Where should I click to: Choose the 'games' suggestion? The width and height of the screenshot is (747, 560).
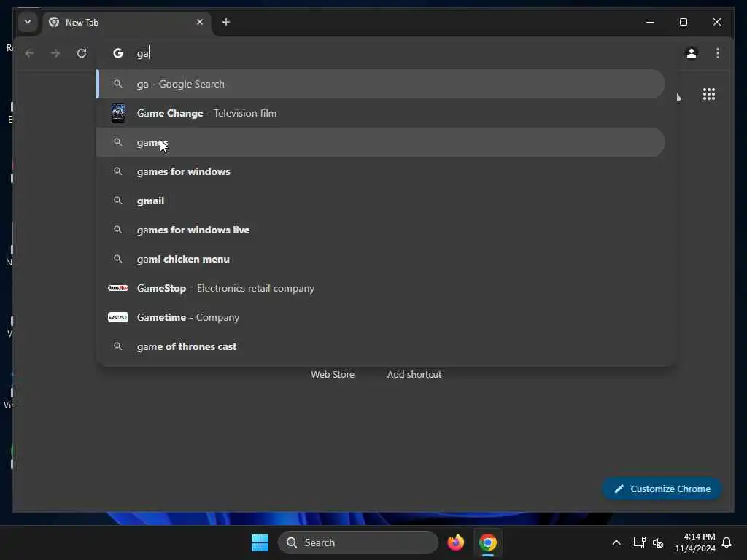pyautogui.click(x=381, y=142)
